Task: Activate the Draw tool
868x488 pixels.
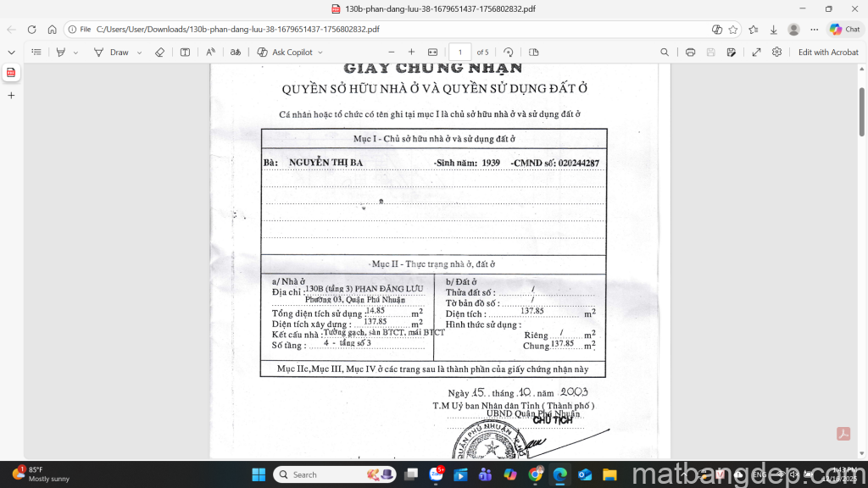Action: pyautogui.click(x=111, y=52)
